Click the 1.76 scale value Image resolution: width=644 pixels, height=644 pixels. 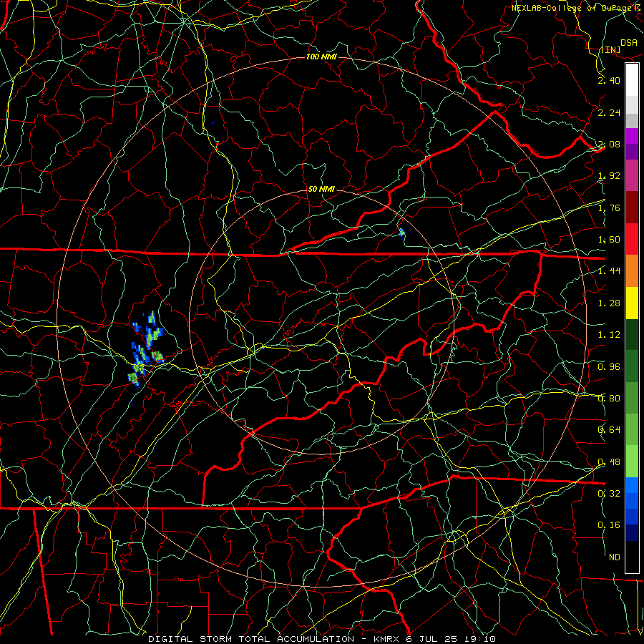pyautogui.click(x=609, y=208)
